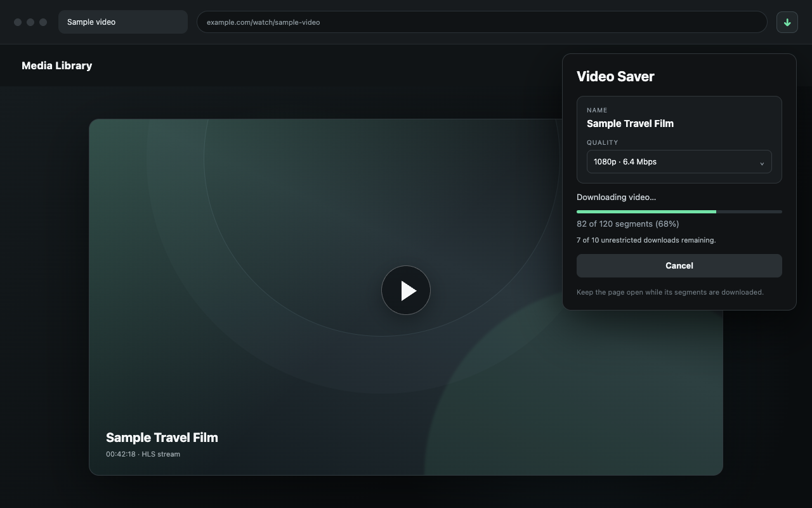Open the quality dropdown showing 1080p

(679, 162)
